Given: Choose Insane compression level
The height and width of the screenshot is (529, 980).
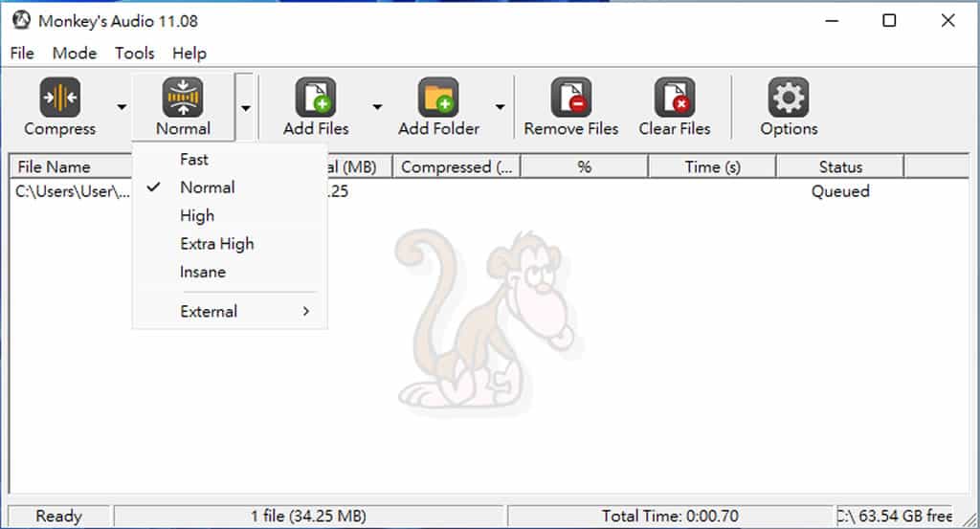Looking at the screenshot, I should tap(230, 272).
